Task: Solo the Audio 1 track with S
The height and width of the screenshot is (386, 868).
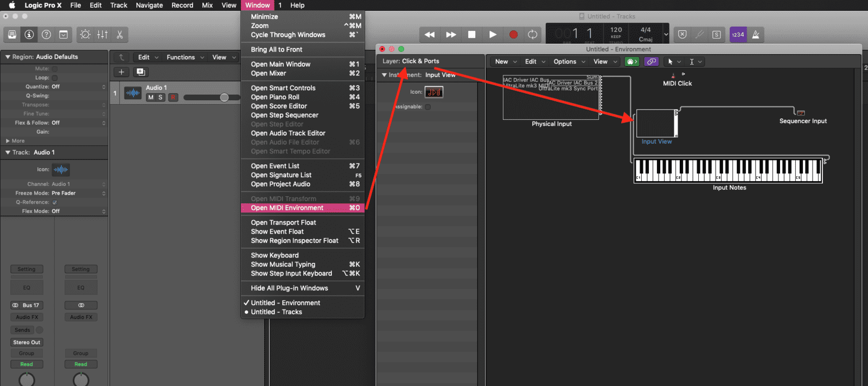Action: (161, 98)
